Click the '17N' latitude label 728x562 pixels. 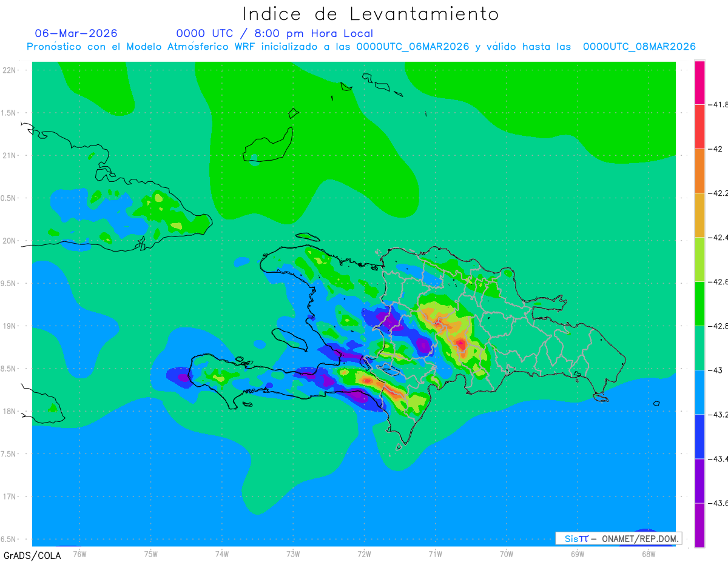10,497
